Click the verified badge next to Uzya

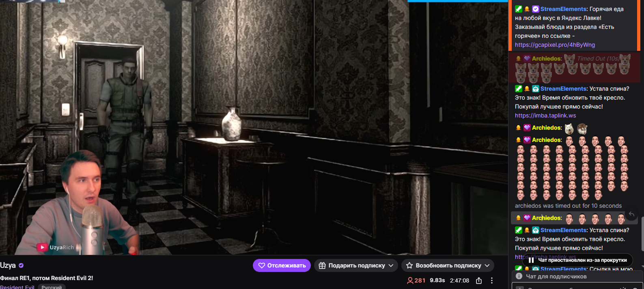[x=21, y=265]
